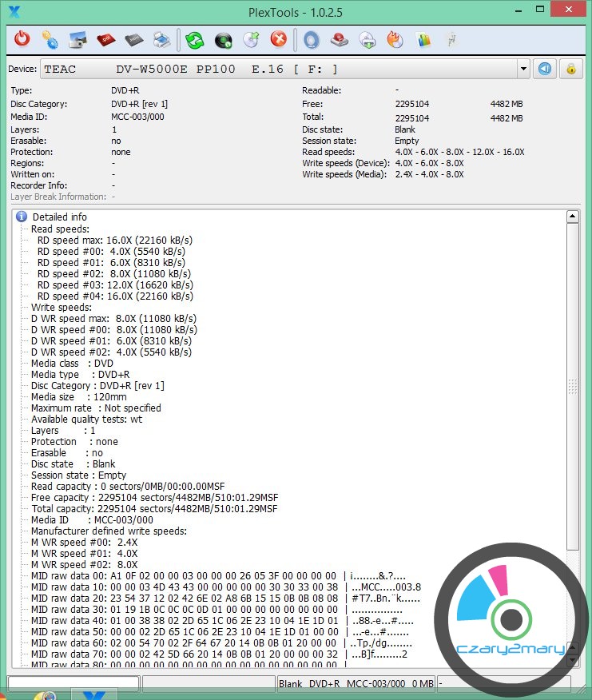Screen dimensions: 592x700
Task: Open the colorful bar chart icon
Action: (424, 39)
